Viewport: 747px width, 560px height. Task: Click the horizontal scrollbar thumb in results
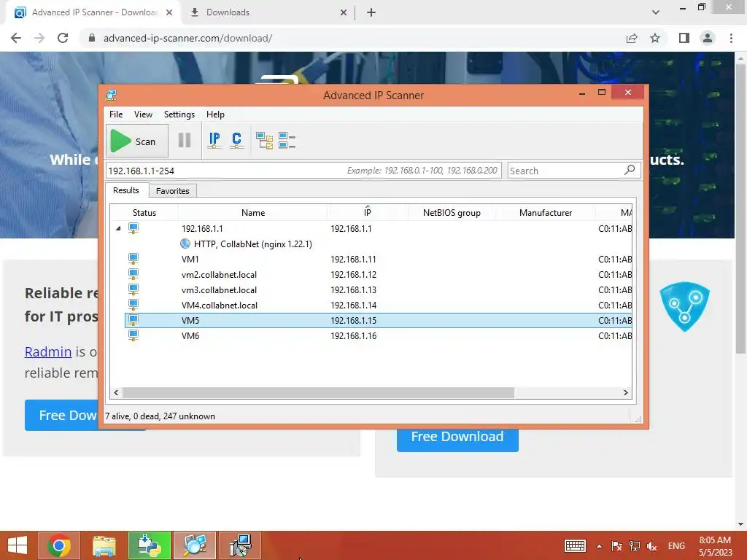(318, 392)
